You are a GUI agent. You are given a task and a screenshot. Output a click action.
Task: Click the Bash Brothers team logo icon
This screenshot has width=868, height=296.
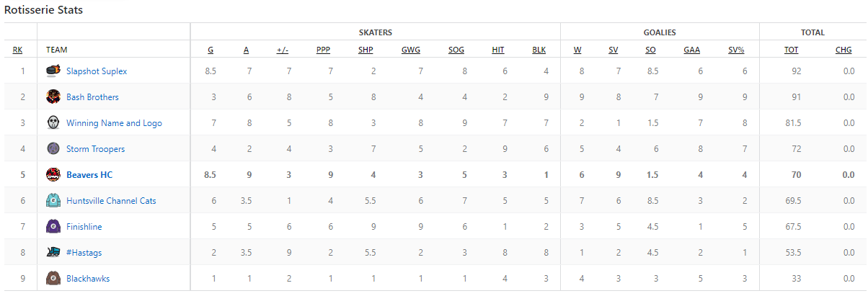click(53, 97)
